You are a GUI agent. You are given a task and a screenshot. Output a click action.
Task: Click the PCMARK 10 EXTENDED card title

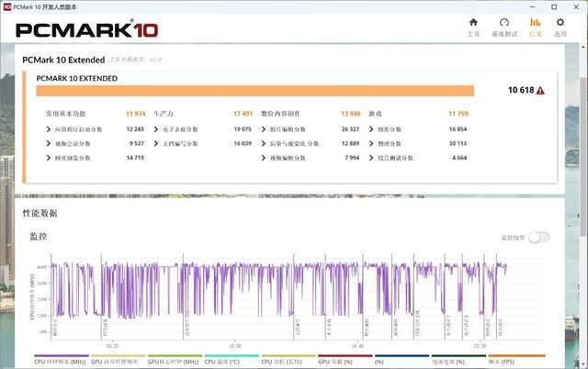pos(77,78)
